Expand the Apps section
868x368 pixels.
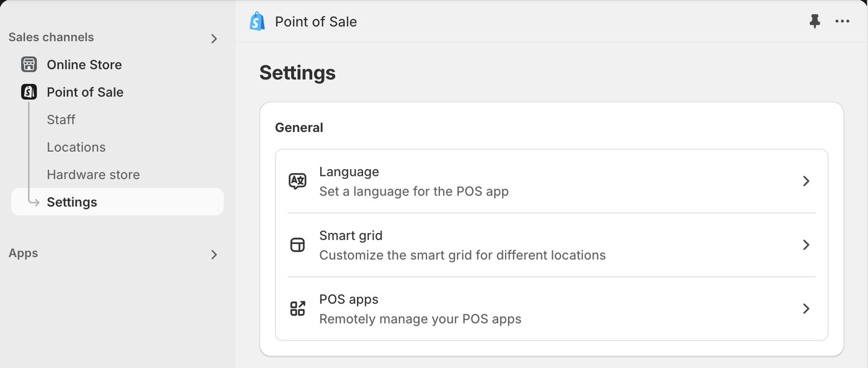[214, 255]
